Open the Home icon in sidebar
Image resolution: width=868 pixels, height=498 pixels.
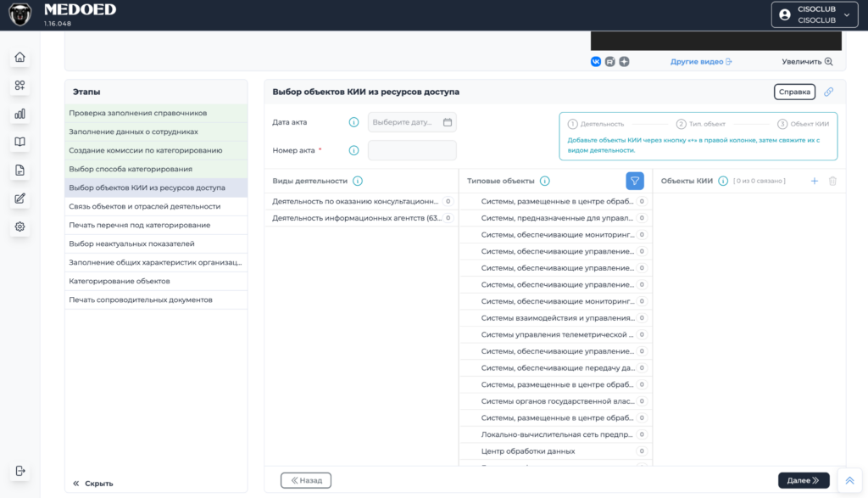(20, 57)
